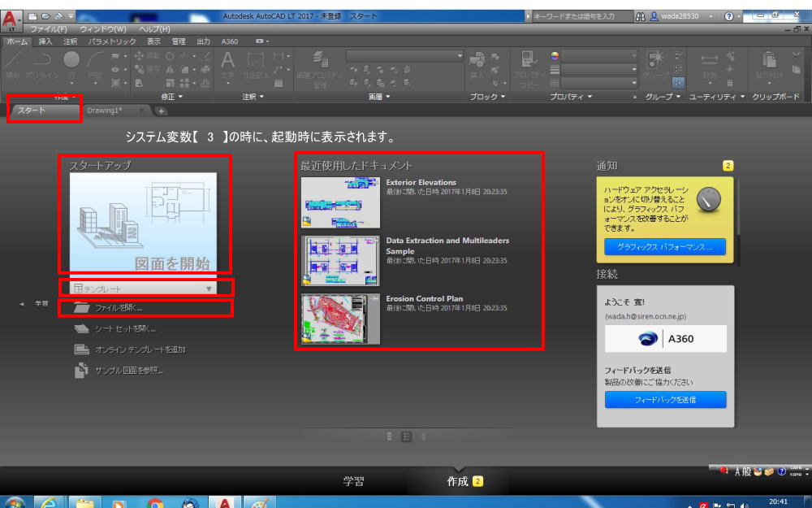Viewport: 812px width, 508px height.
Task: Click the binoculars search icon
Action: (x=641, y=16)
